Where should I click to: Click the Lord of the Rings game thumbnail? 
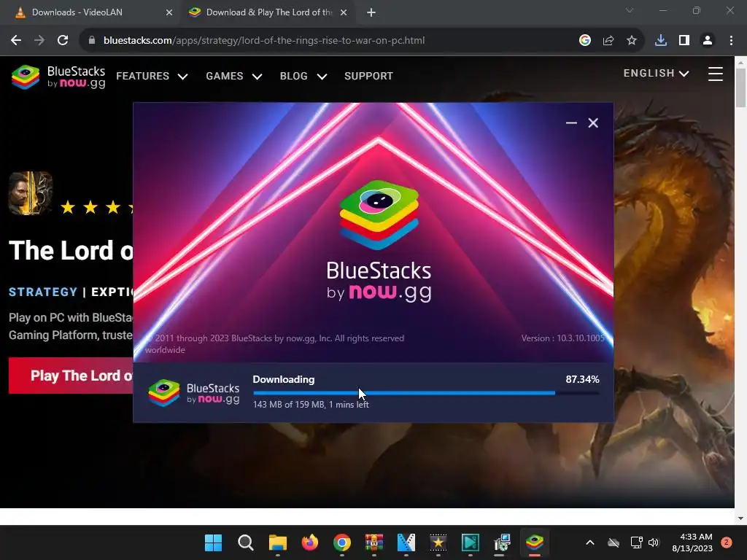(31, 193)
